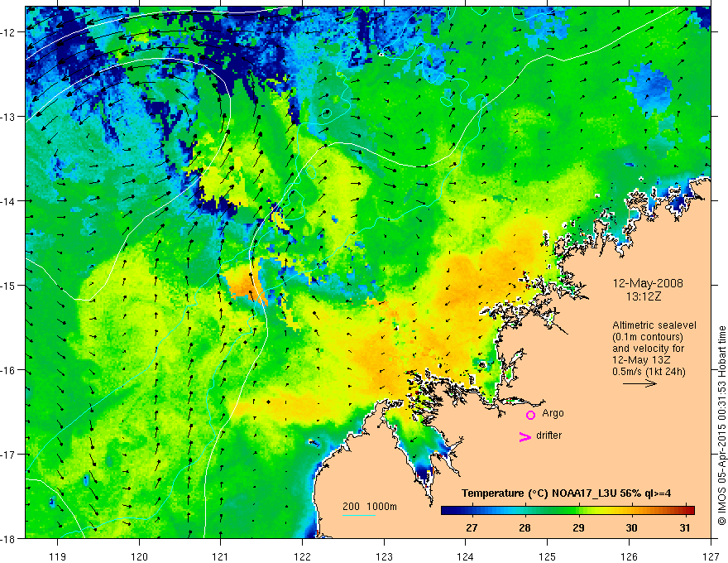Click the 0.5m/s velocity scale arrow
This screenshot has width=728, height=563.
639,383
